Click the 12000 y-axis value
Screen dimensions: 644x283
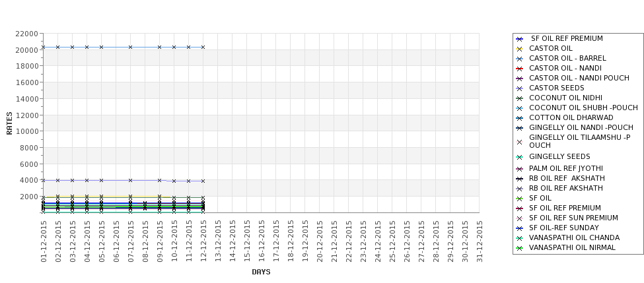coord(26,115)
